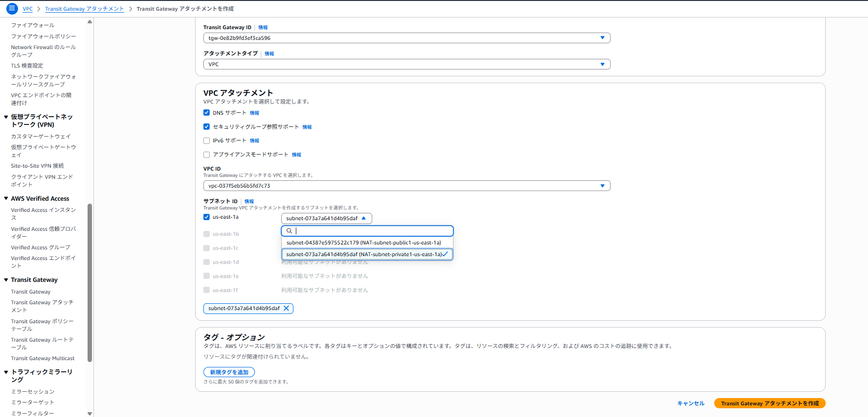Click 新規タグを追加 button

click(229, 372)
